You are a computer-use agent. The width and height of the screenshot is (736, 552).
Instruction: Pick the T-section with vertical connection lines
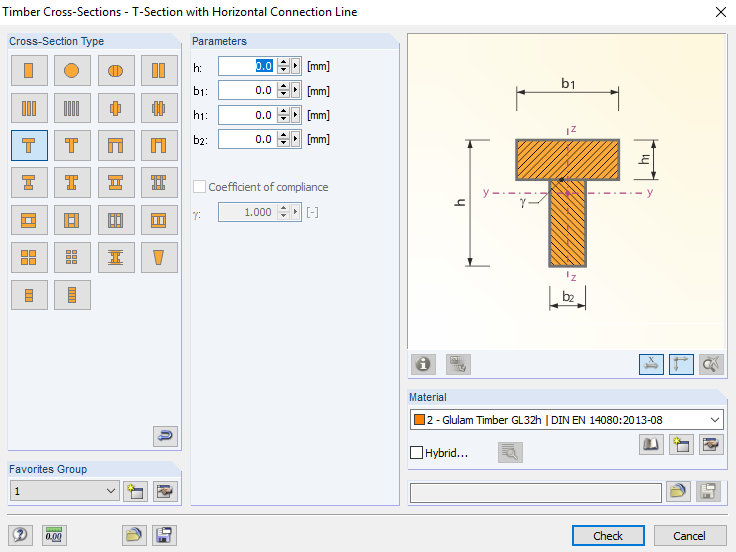point(72,146)
